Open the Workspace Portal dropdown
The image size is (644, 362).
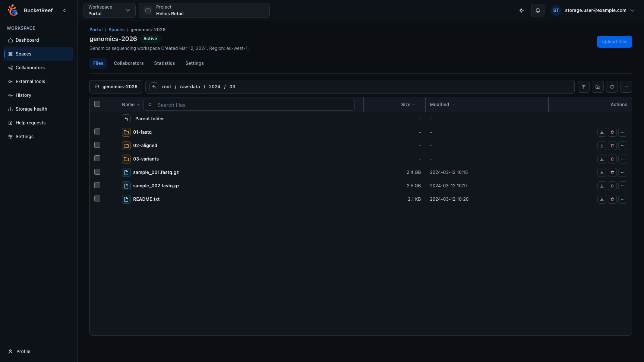(x=110, y=10)
